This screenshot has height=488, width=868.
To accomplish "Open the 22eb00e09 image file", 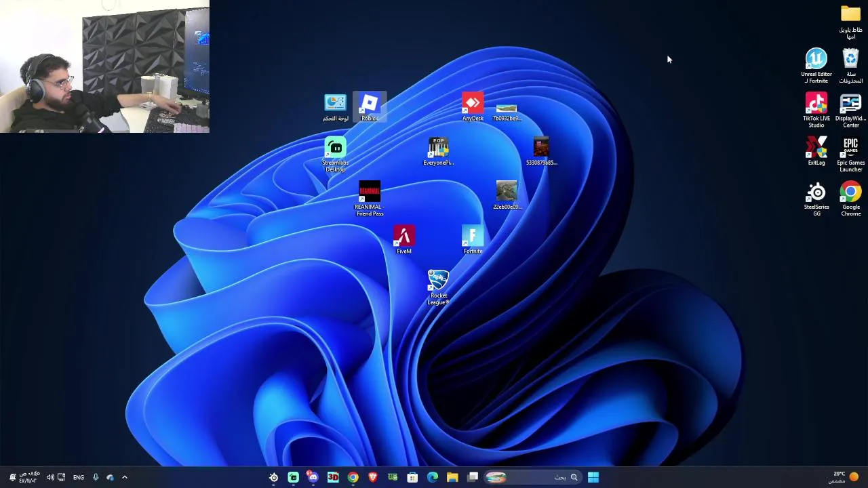I will tap(507, 196).
